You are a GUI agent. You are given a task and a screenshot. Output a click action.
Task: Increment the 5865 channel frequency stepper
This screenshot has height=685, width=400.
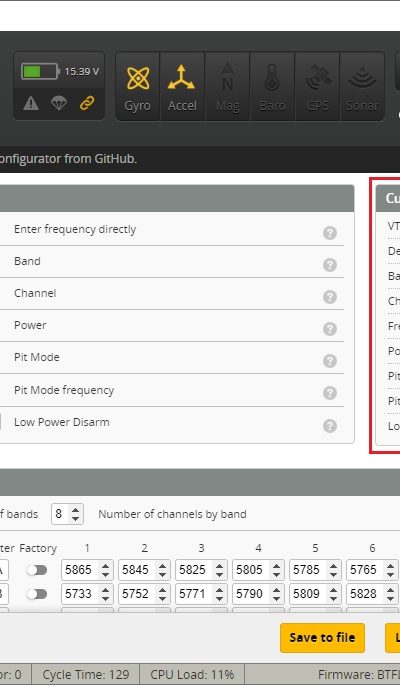tap(105, 566)
